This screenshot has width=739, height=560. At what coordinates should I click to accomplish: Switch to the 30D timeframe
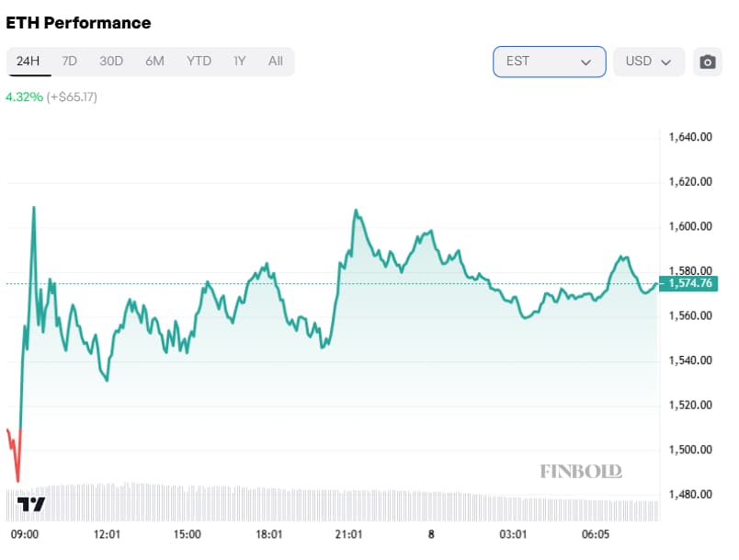pos(111,62)
